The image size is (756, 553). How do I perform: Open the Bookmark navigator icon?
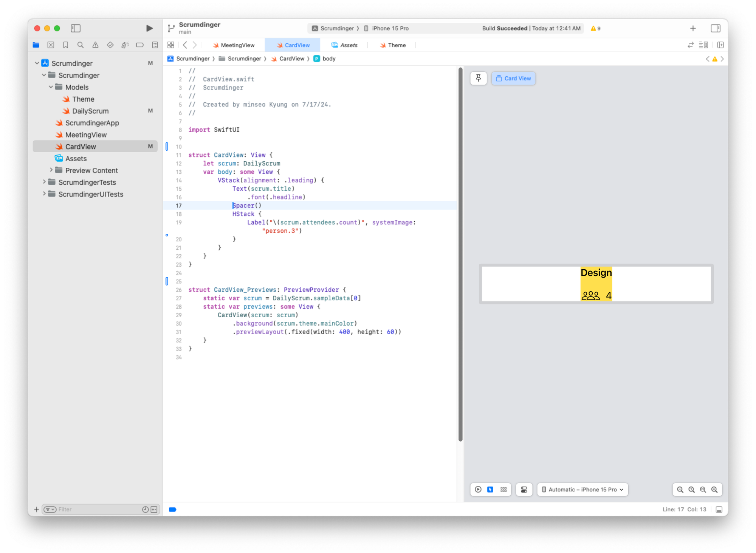click(65, 45)
